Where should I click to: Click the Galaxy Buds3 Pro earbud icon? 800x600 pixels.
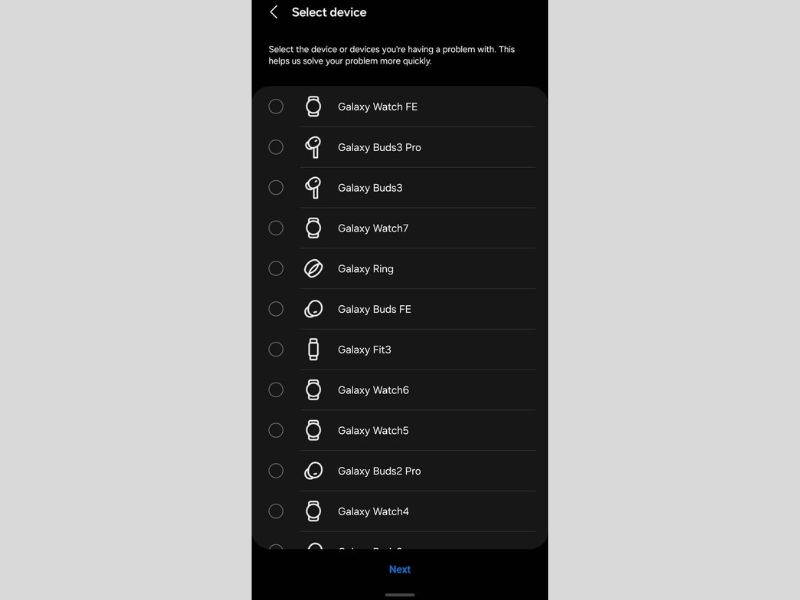click(x=313, y=147)
